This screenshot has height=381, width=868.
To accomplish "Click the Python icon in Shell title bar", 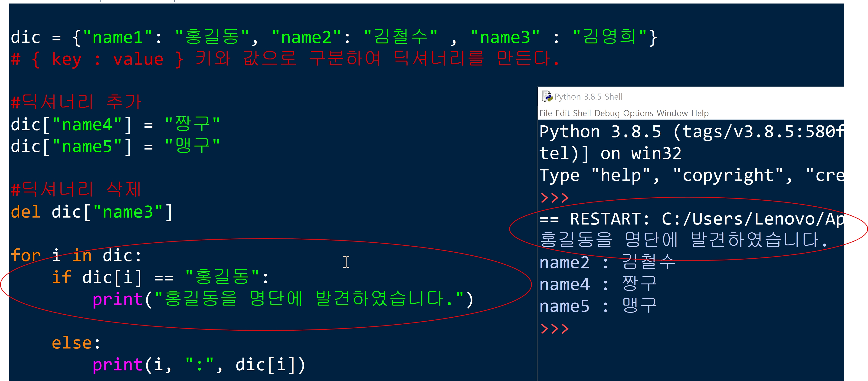I will coord(547,96).
